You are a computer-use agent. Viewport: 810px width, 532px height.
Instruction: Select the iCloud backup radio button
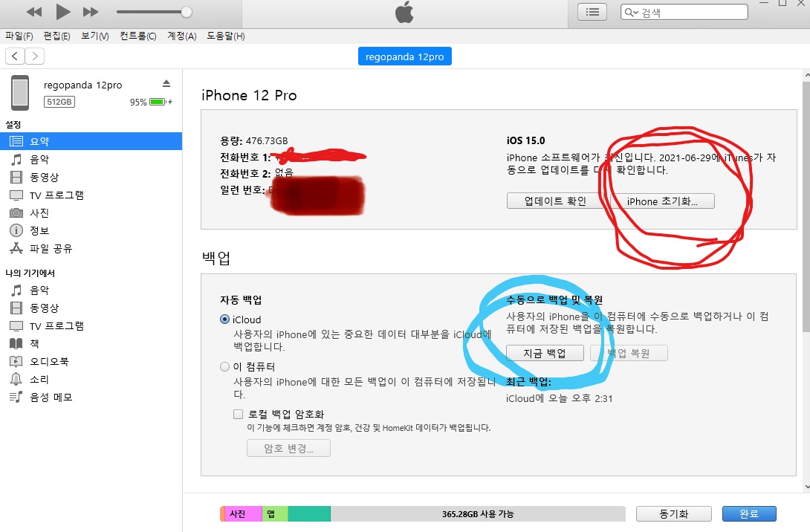[224, 319]
